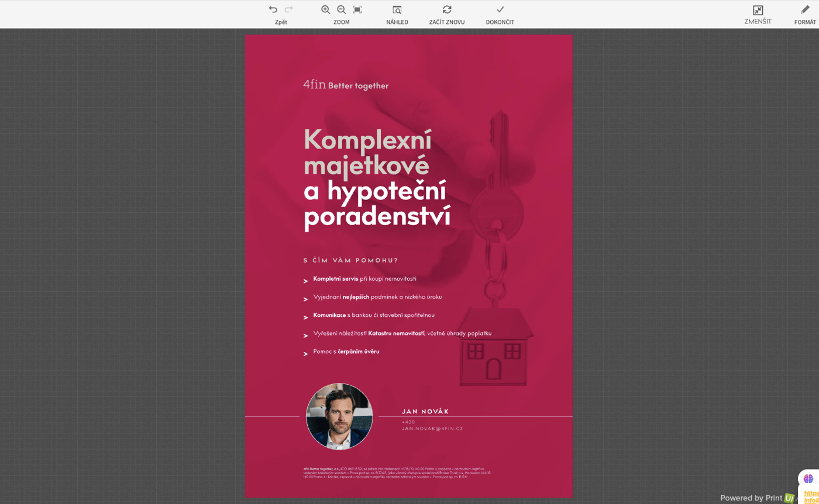Click Jan Novák's circular profile photo

(x=339, y=416)
